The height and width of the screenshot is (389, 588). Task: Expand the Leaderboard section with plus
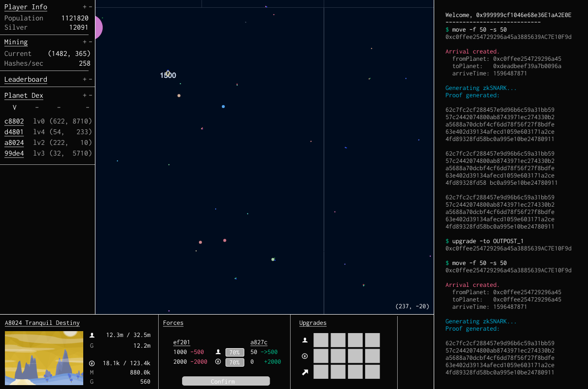(85, 79)
